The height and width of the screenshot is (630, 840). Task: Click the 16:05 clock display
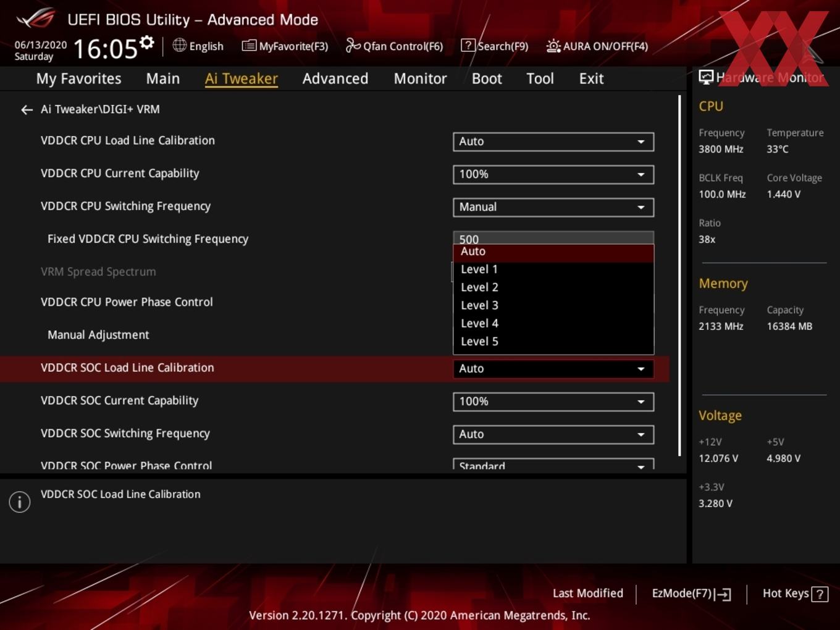(106, 49)
